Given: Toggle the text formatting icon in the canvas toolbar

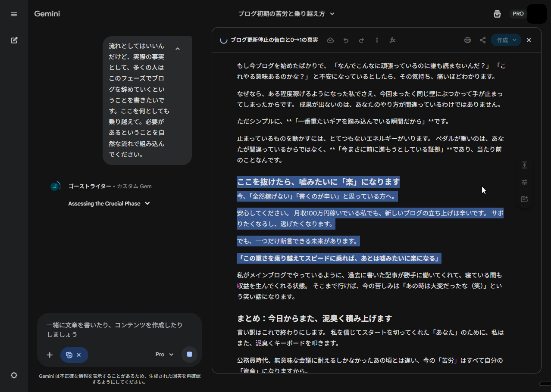Looking at the screenshot, I should 392,40.
